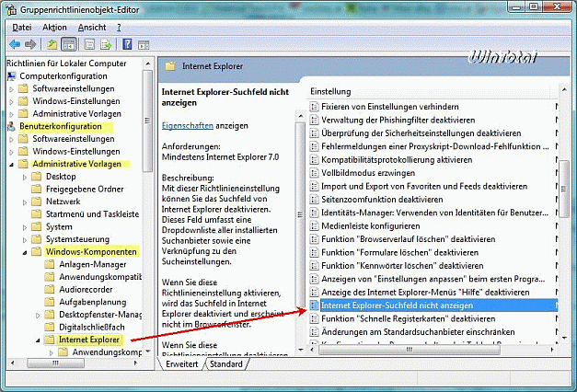Click the Desktop folder icon in tree
Viewport: 577px width, 392px height.
click(37, 177)
